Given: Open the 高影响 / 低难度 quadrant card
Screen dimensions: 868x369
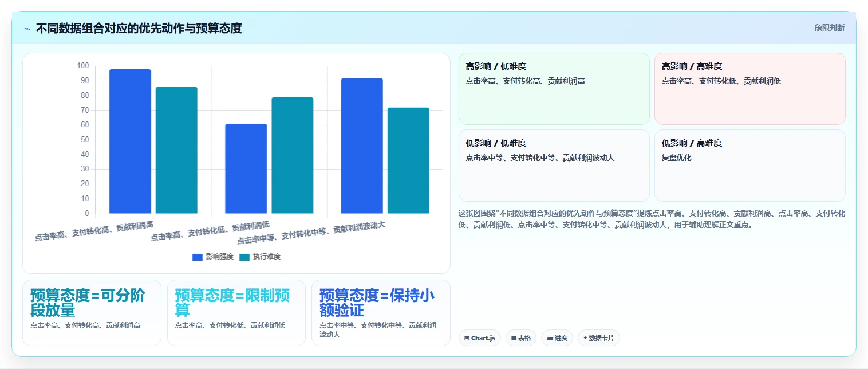Looking at the screenshot, I should point(554,89).
